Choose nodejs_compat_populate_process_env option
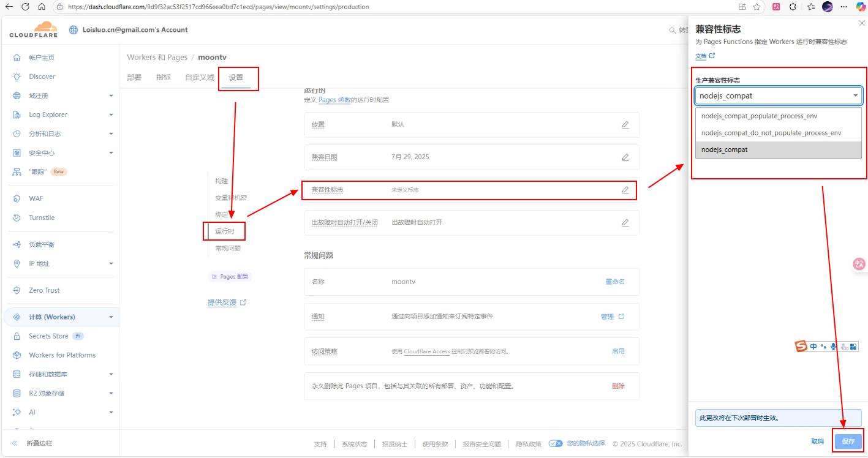 tap(779, 116)
